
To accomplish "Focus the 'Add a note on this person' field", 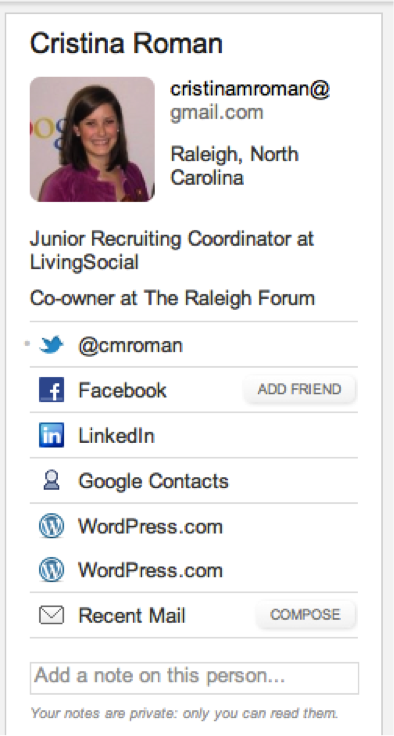I will pos(194,678).
